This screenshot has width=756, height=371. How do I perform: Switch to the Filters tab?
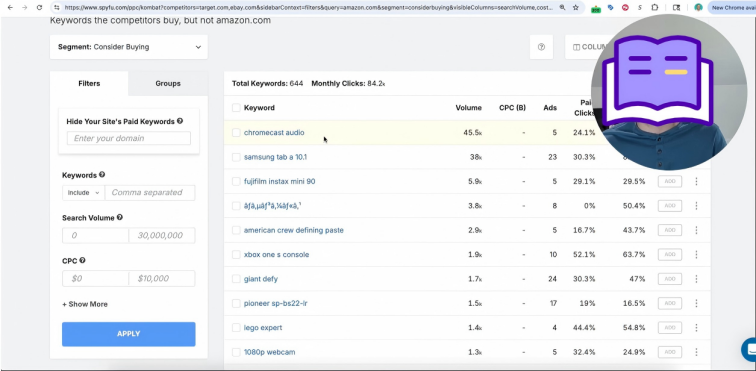pyautogui.click(x=89, y=83)
